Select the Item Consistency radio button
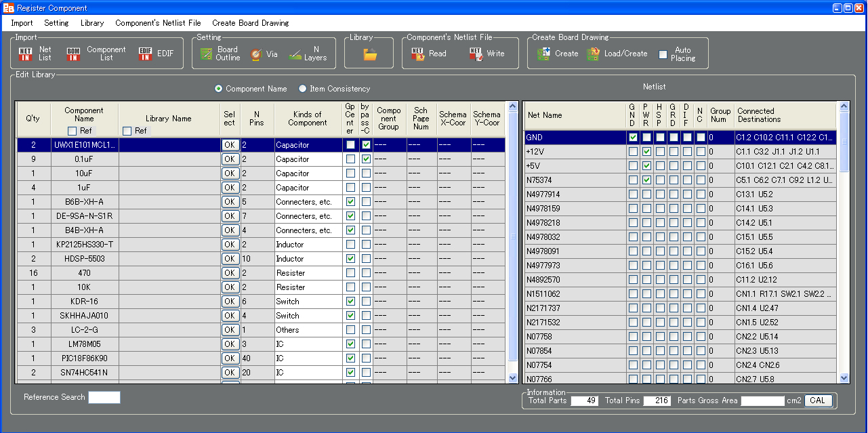The height and width of the screenshot is (433, 868). (303, 89)
